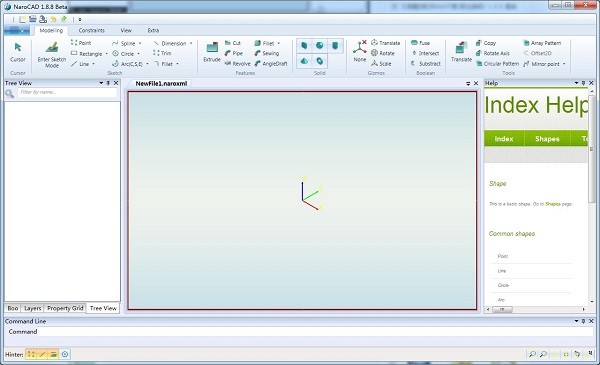Switch to the Constraints ribbon tab
600x365 pixels.
(91, 30)
